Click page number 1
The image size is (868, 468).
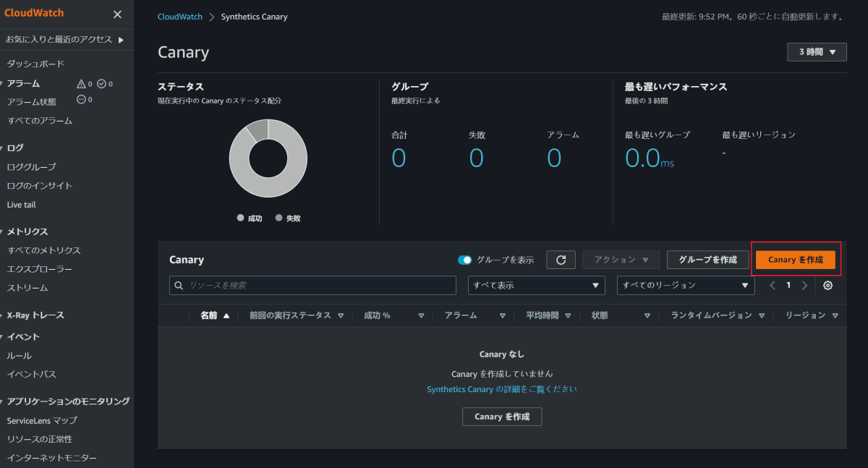[788, 285]
